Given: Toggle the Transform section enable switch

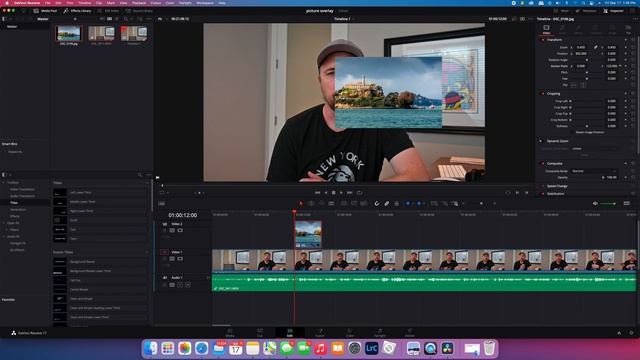Looking at the screenshot, I should (542, 40).
